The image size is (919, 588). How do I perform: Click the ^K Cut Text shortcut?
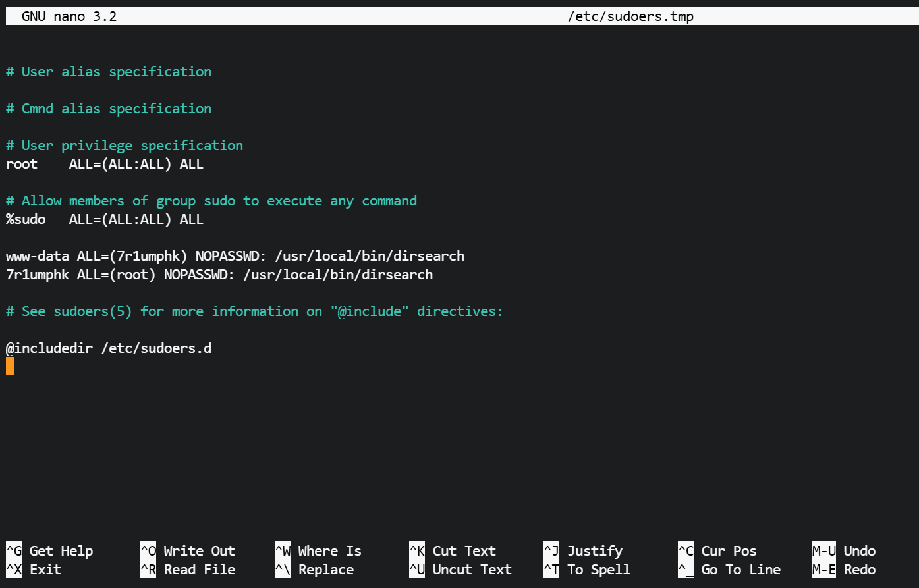tap(453, 551)
